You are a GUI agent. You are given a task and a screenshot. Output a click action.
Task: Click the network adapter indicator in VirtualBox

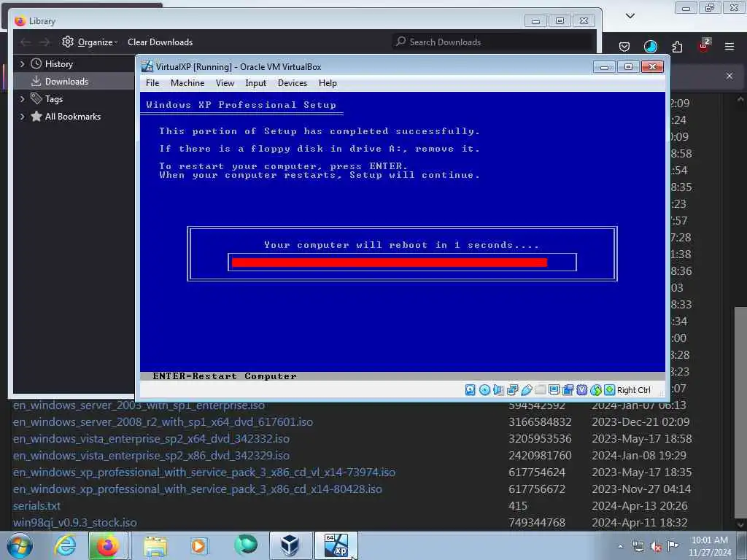pyautogui.click(x=513, y=390)
